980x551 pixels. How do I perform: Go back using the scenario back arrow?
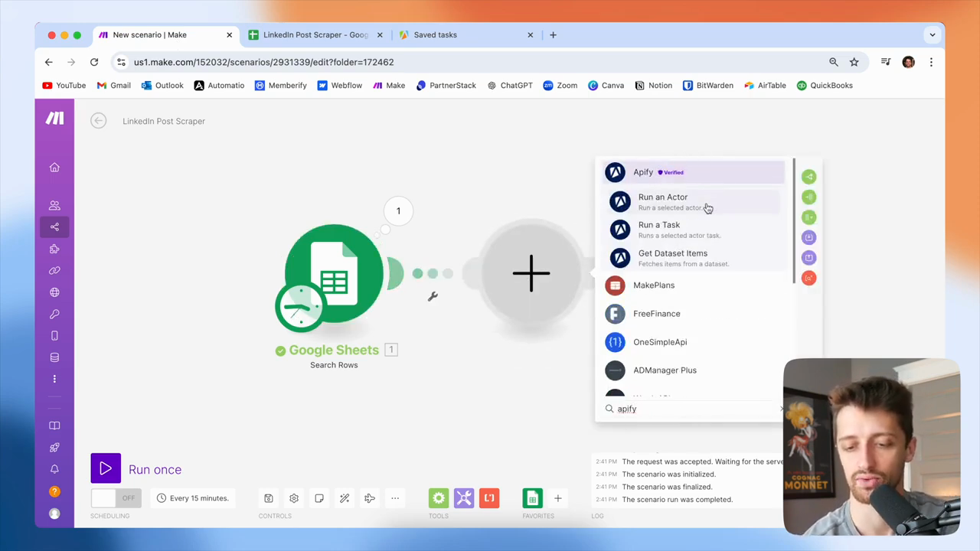[x=98, y=121]
